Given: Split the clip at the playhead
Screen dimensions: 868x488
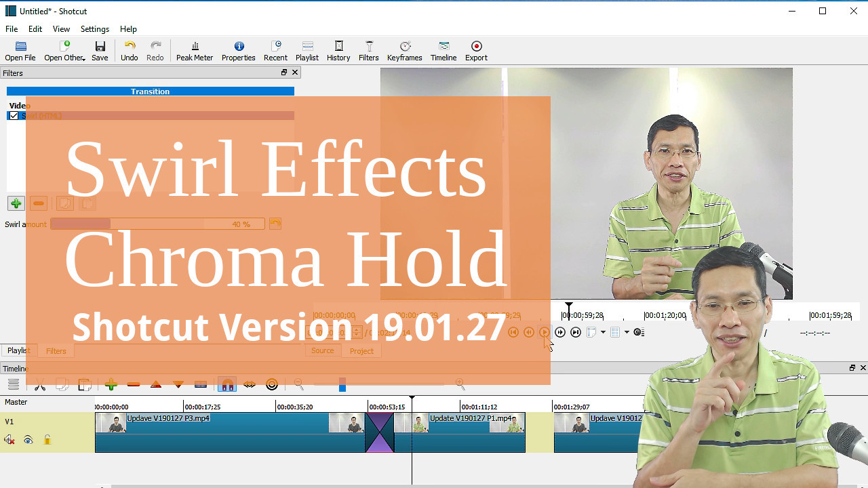Looking at the screenshot, I should (201, 385).
